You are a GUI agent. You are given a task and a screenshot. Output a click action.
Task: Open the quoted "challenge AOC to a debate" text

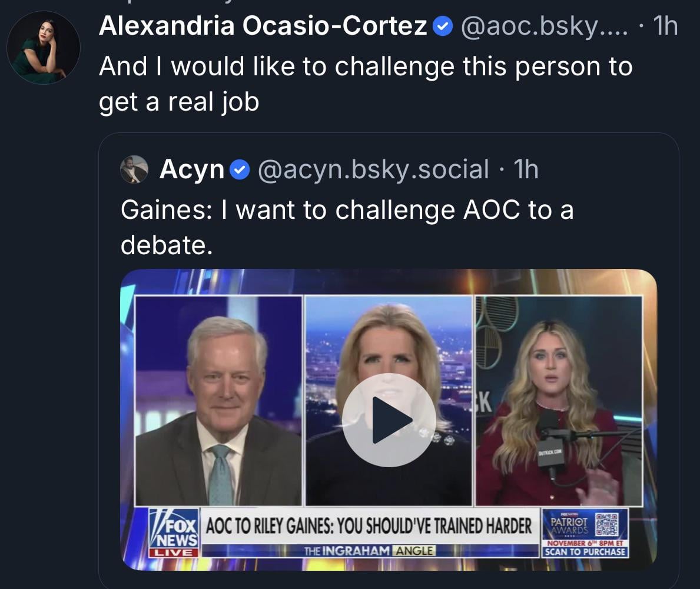tap(347, 227)
